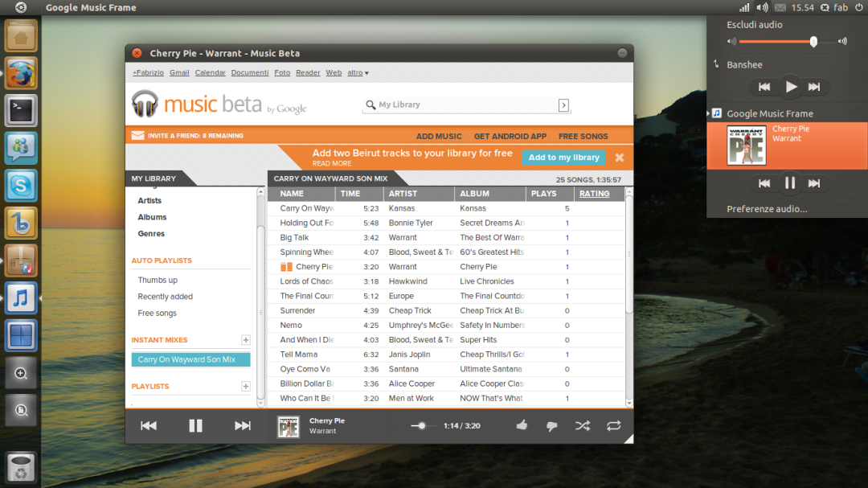This screenshot has width=868, height=488.
Task: Browse Artists in My Library
Action: click(x=149, y=200)
